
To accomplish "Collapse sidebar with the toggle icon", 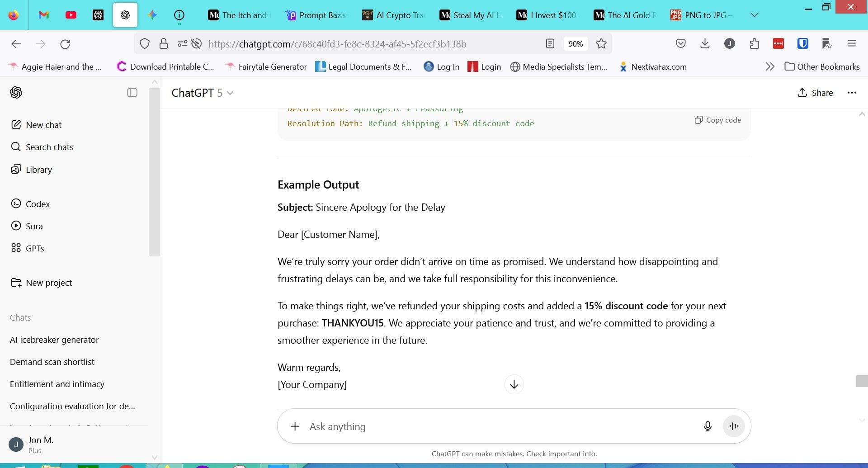I will coord(132,93).
